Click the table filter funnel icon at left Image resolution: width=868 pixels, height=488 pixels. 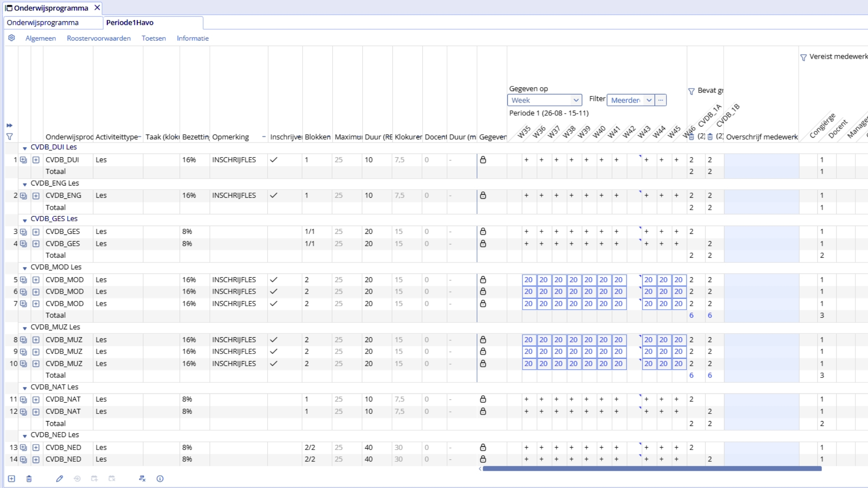pos(10,137)
